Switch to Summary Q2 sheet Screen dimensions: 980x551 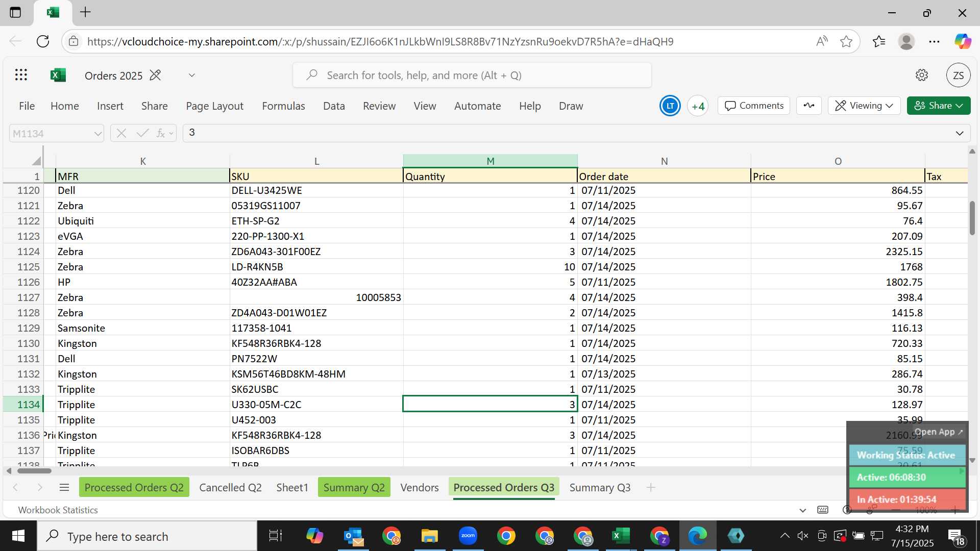pos(354,487)
